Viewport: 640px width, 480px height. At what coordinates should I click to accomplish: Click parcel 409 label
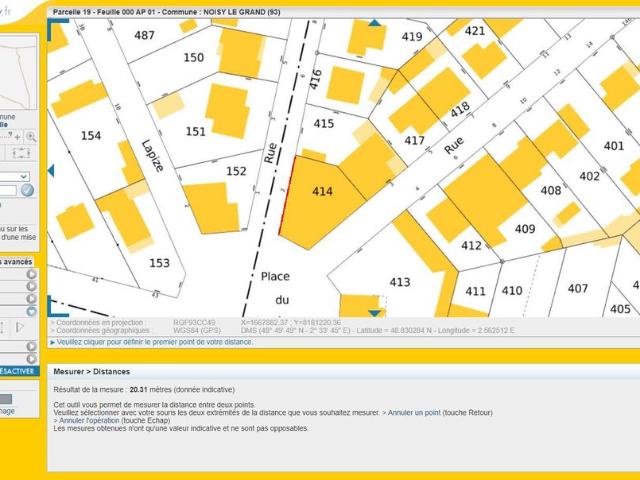coord(524,229)
